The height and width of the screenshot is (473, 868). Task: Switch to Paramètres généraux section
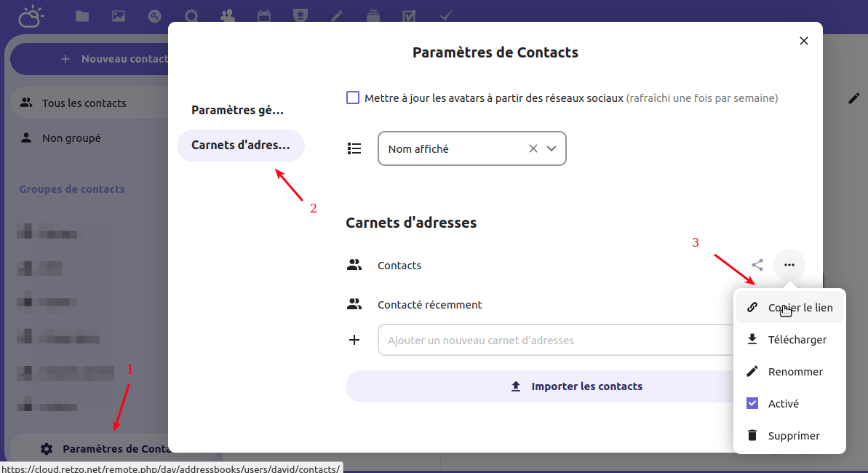238,111
